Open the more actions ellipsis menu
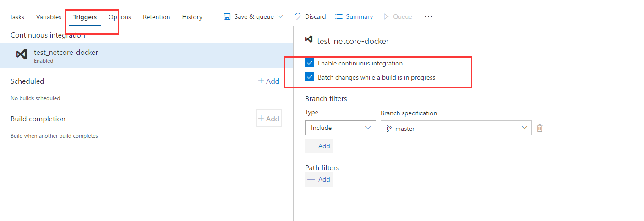This screenshot has height=221, width=644. click(428, 16)
